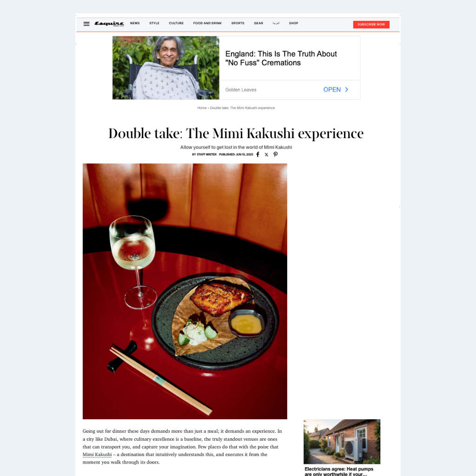
Task: Open the Style menu item
Action: coord(154,23)
